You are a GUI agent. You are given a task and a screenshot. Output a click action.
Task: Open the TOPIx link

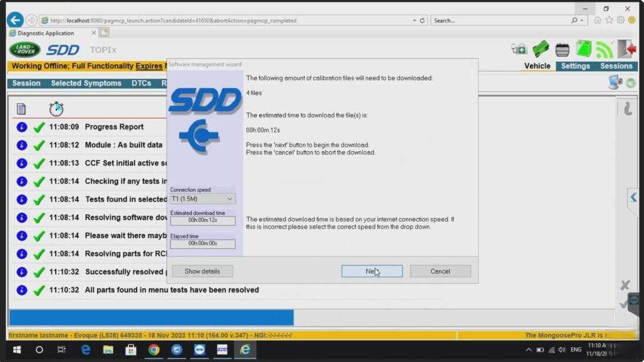point(103,49)
